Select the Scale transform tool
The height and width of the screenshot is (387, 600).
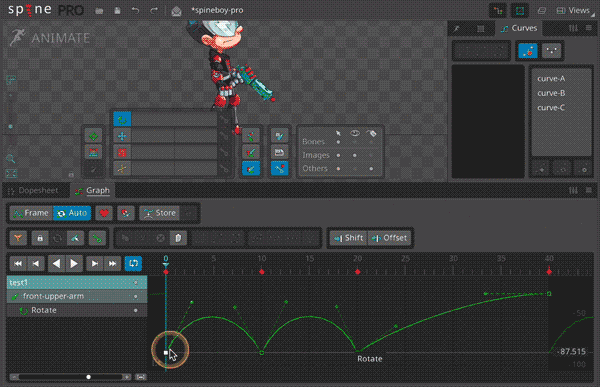point(122,153)
